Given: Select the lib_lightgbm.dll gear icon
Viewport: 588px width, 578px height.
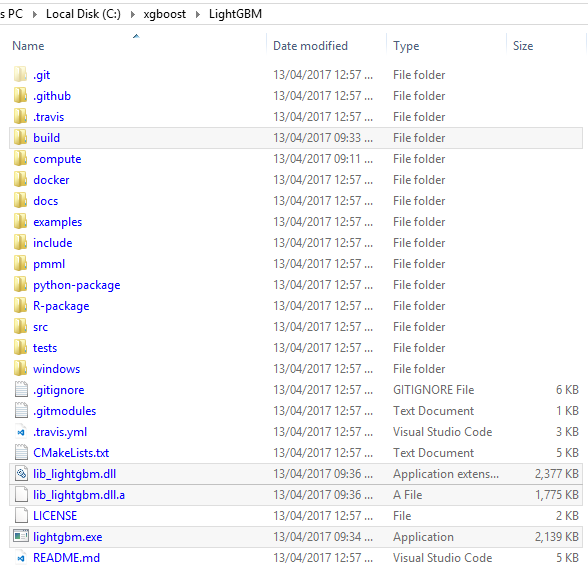Looking at the screenshot, I should coord(21,473).
